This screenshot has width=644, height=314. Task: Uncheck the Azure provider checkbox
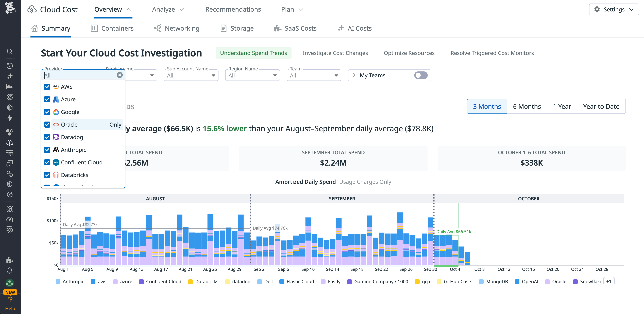click(47, 99)
